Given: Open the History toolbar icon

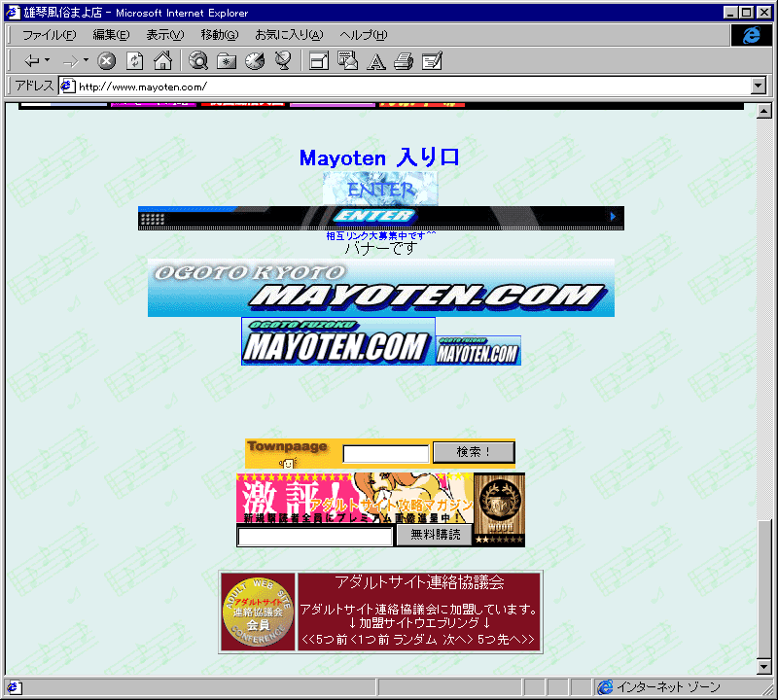Looking at the screenshot, I should [x=255, y=61].
